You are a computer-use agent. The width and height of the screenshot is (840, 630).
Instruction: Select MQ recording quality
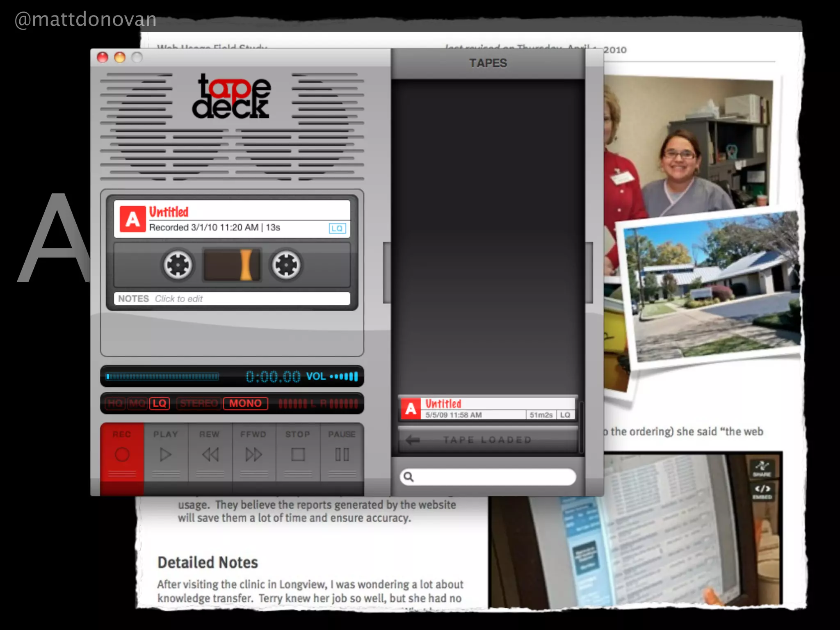[137, 404]
